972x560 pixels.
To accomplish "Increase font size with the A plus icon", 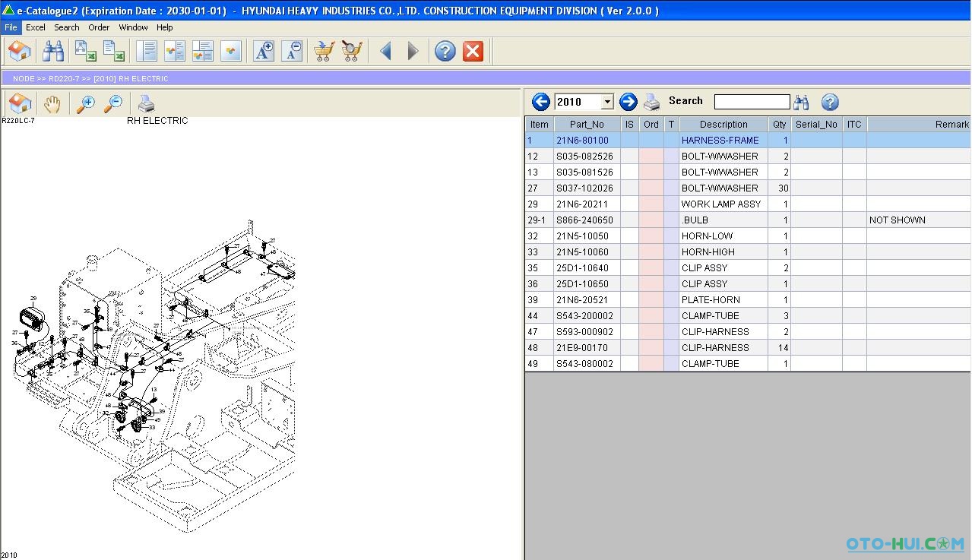I will point(264,51).
